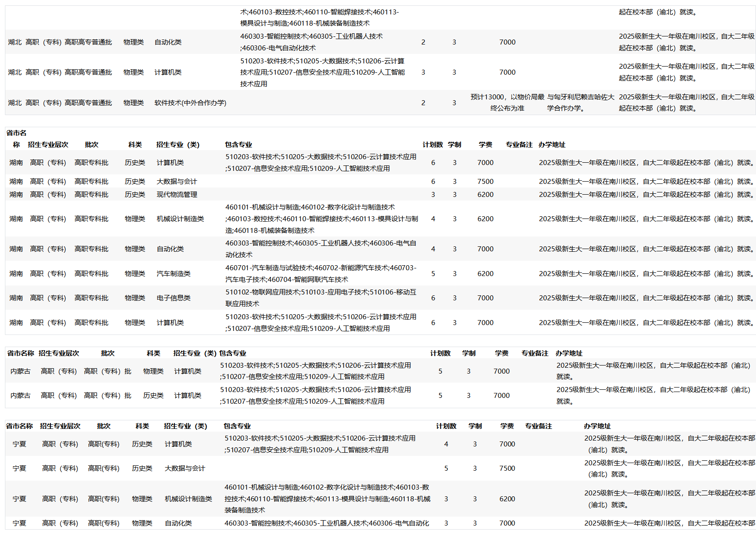Click the 包含专业 header in 湖南 table
This screenshot has height=535, width=756.
click(x=239, y=145)
